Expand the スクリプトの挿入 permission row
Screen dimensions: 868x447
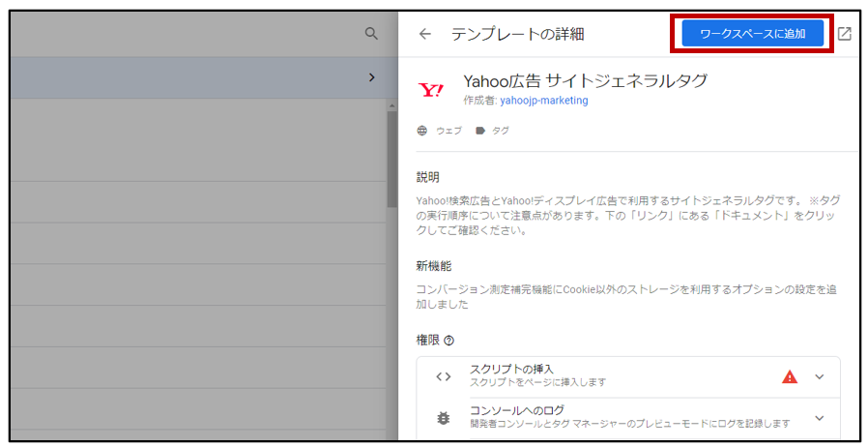pos(820,376)
